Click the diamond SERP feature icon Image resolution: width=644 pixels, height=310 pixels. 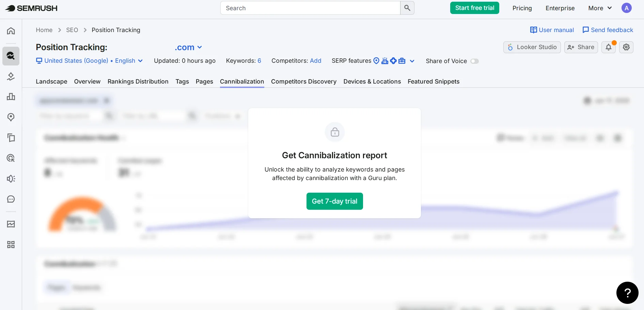pos(393,61)
